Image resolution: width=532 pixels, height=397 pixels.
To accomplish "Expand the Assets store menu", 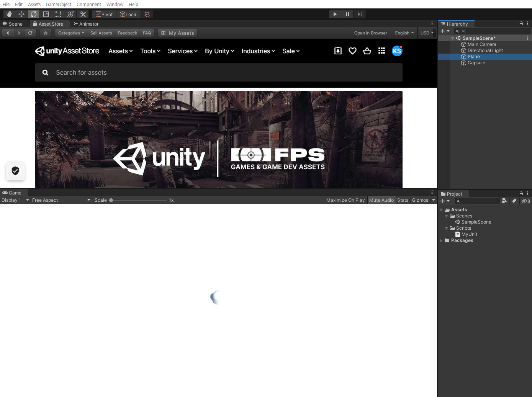I will [x=121, y=51].
